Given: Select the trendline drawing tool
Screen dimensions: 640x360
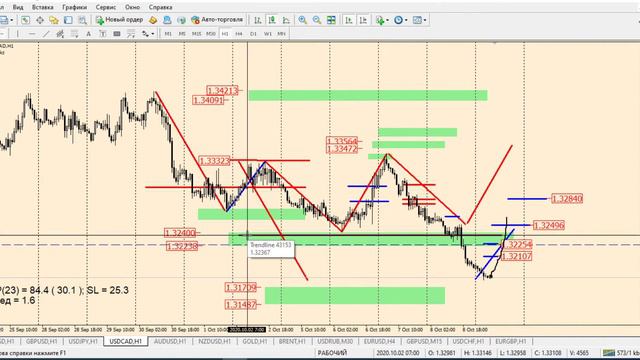Looking at the screenshot, I should pyautogui.click(x=46, y=34).
